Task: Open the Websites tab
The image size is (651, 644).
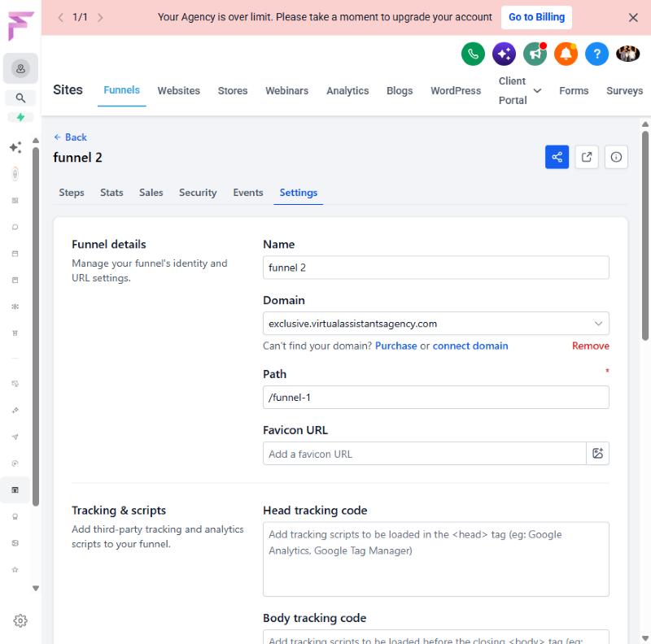Action: click(x=178, y=90)
